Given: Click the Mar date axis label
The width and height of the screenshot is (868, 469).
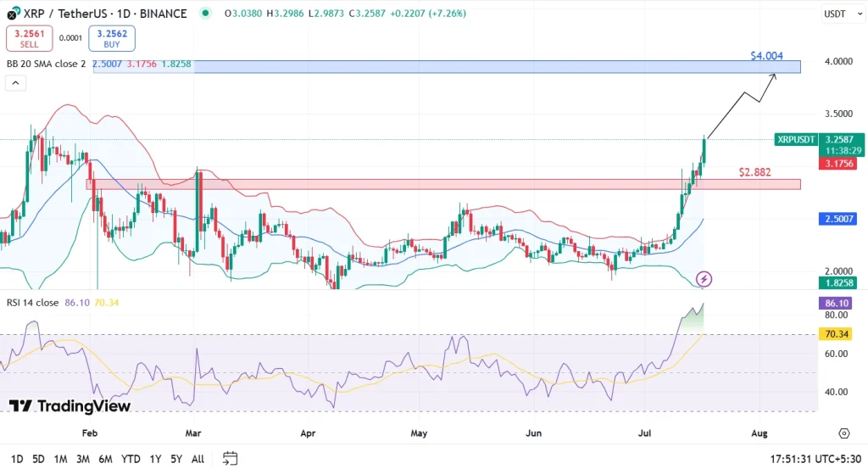Looking at the screenshot, I should click(x=193, y=433).
